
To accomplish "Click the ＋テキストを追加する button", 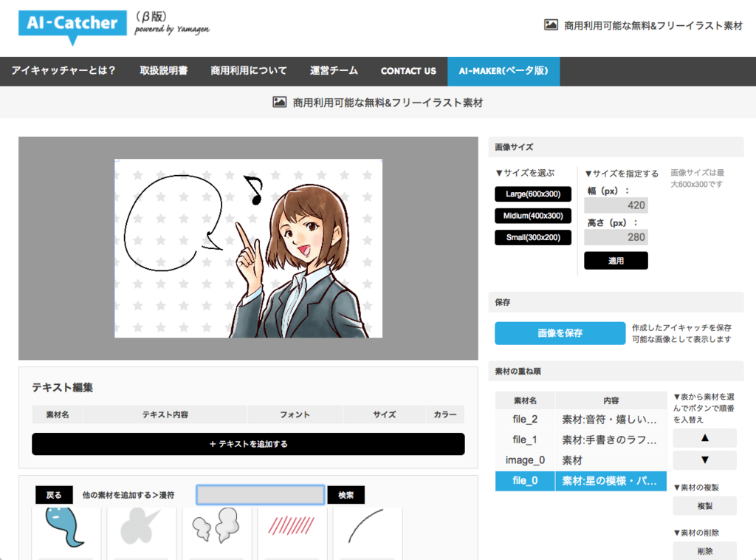I will click(x=248, y=444).
